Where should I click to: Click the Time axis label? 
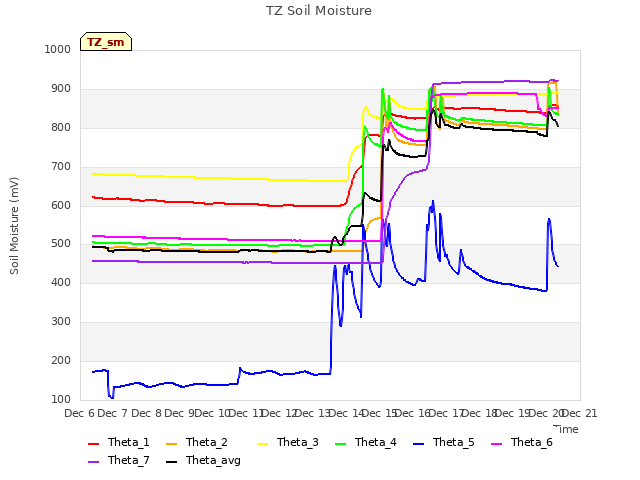coord(566,429)
